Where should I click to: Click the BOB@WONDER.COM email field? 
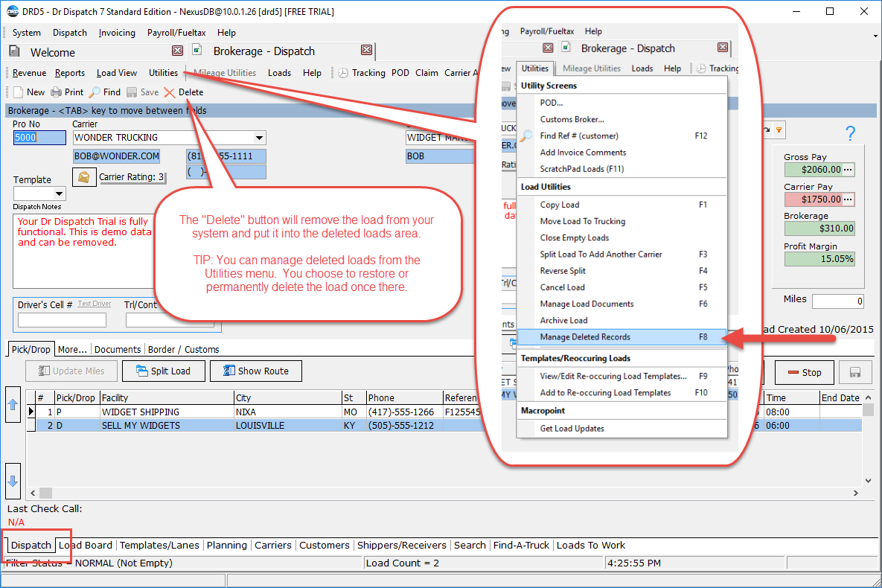tap(116, 156)
